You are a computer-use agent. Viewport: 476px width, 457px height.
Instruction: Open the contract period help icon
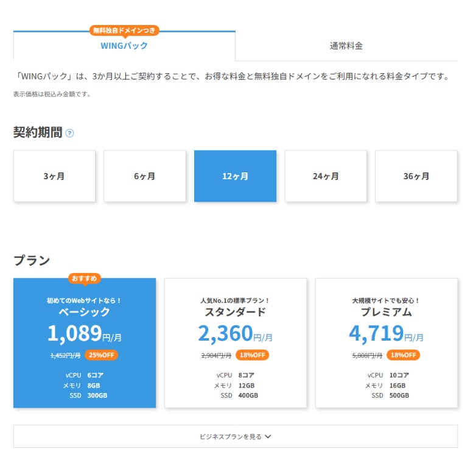(x=69, y=133)
